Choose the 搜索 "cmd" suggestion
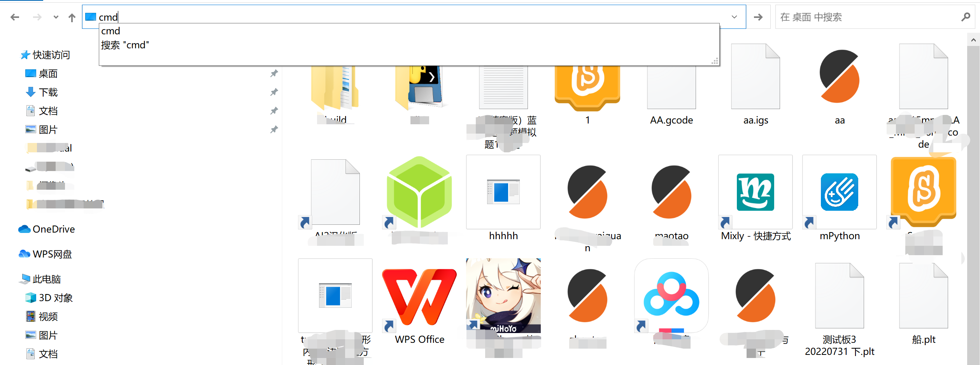The width and height of the screenshot is (980, 365). (408, 45)
